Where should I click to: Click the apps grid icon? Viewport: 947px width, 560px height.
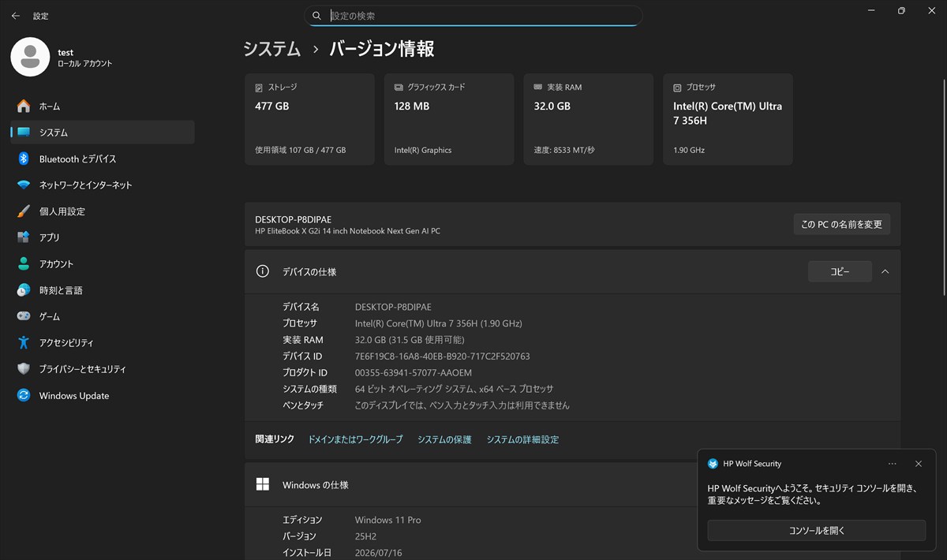pos(24,237)
